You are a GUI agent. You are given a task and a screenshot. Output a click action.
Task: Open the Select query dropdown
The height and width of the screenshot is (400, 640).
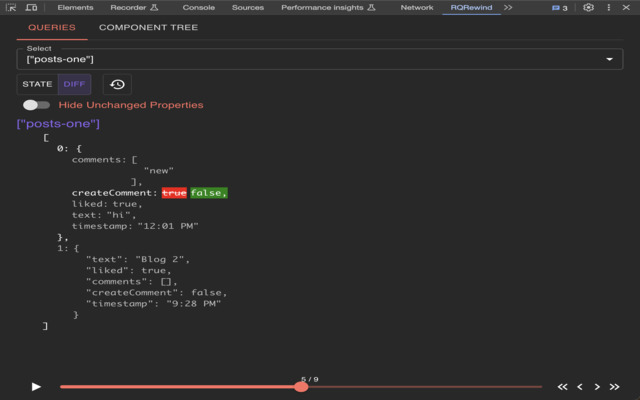pyautogui.click(x=320, y=59)
